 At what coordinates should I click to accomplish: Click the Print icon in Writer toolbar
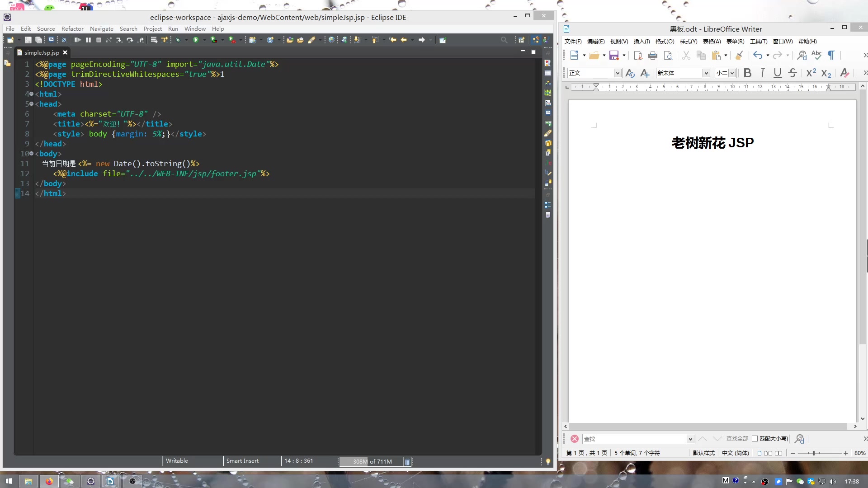653,56
